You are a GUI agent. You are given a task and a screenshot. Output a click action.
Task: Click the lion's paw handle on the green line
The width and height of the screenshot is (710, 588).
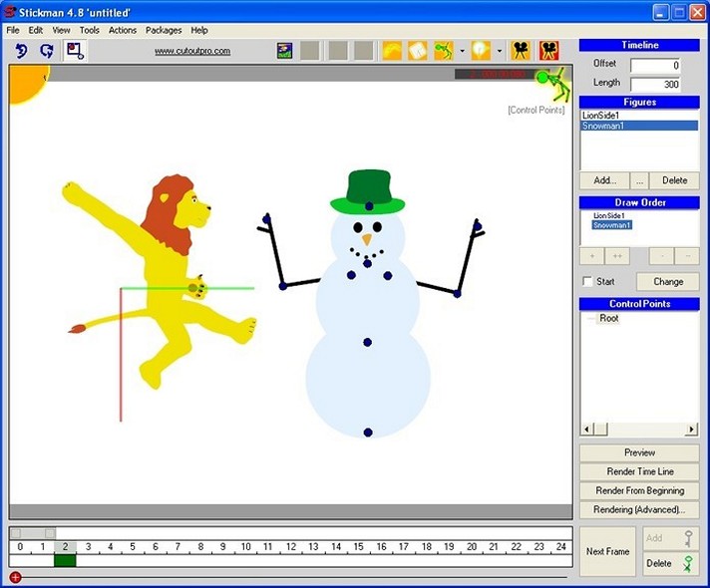coord(192,288)
